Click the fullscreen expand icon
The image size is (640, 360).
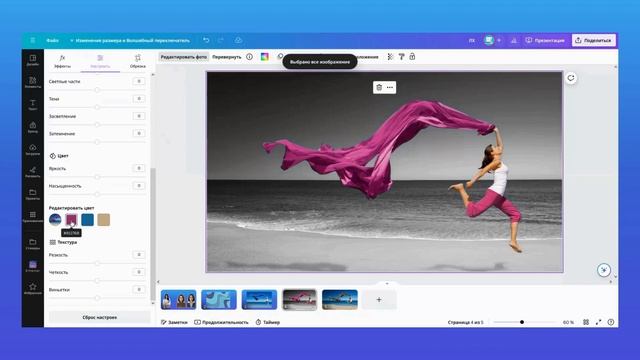pos(598,322)
